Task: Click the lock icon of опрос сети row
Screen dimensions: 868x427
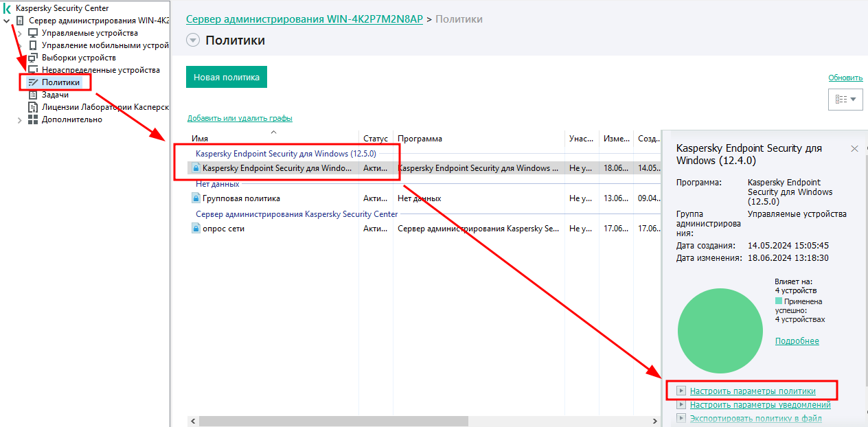Action: 196,229
